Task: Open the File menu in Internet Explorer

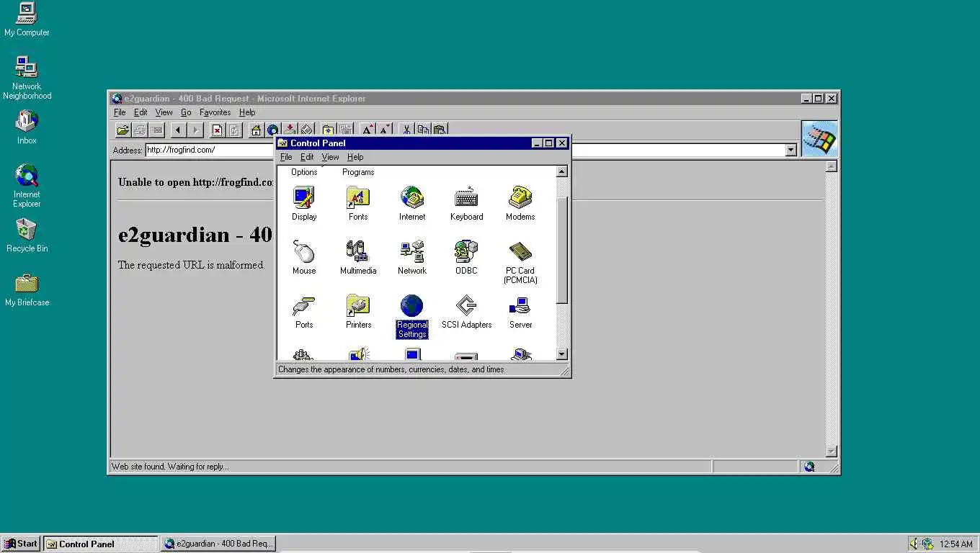Action: coord(120,112)
